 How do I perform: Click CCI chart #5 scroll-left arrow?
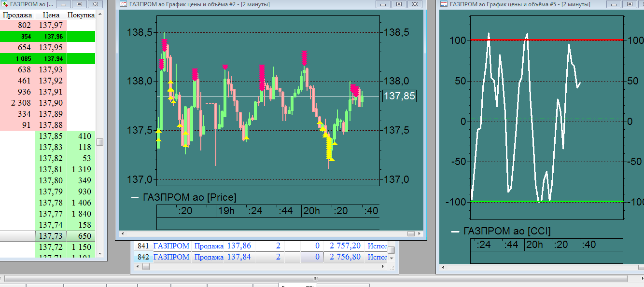pyautogui.click(x=443, y=266)
